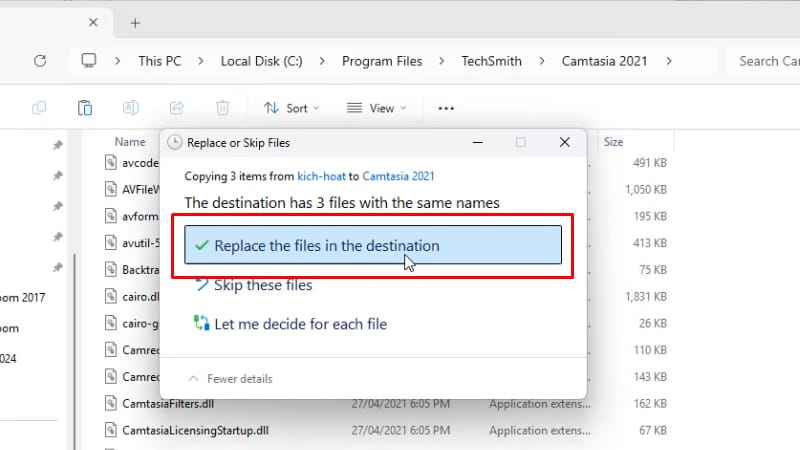Click the 1,050 KB size cell
The width and height of the screenshot is (800, 450).
646,189
